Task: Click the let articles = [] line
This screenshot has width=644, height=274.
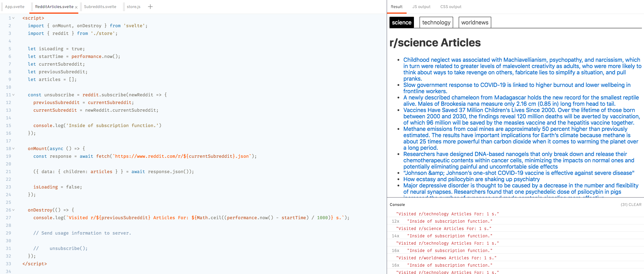Action: click(x=52, y=80)
